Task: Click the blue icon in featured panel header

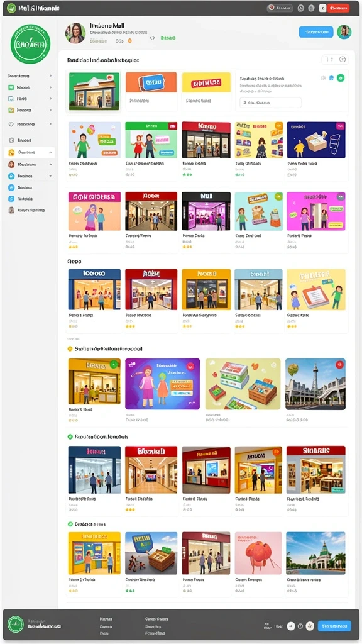Action: (x=331, y=78)
